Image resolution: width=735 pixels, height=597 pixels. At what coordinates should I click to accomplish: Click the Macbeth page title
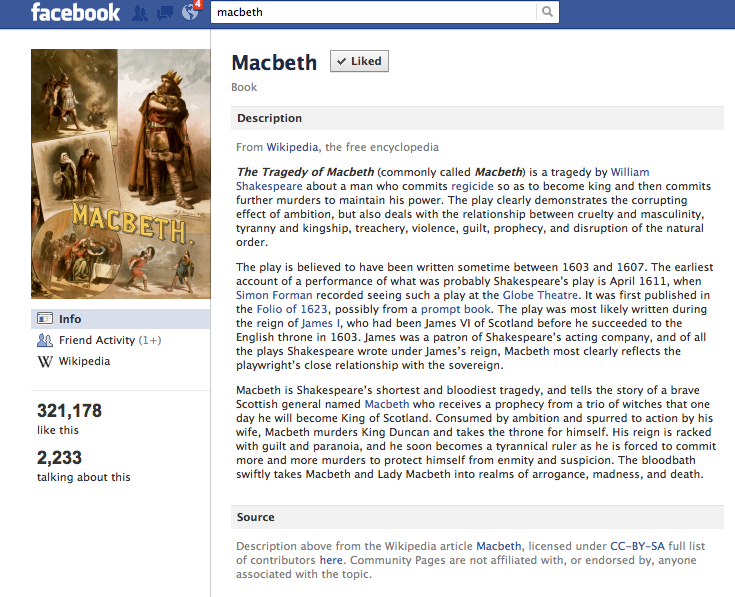click(x=274, y=62)
